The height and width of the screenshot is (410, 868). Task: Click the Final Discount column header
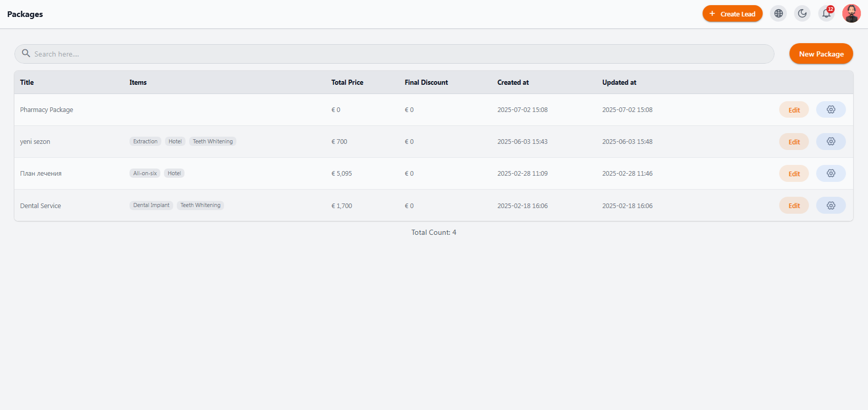tap(426, 82)
